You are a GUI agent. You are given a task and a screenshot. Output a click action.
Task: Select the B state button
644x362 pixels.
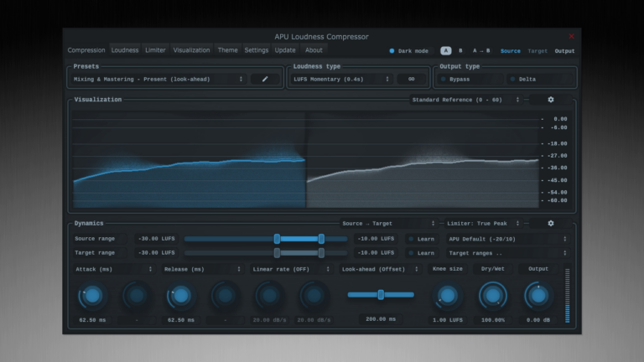460,50
